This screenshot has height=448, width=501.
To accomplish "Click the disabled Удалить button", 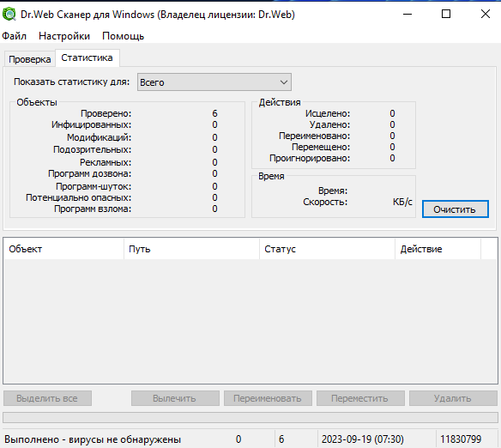I will (x=453, y=398).
